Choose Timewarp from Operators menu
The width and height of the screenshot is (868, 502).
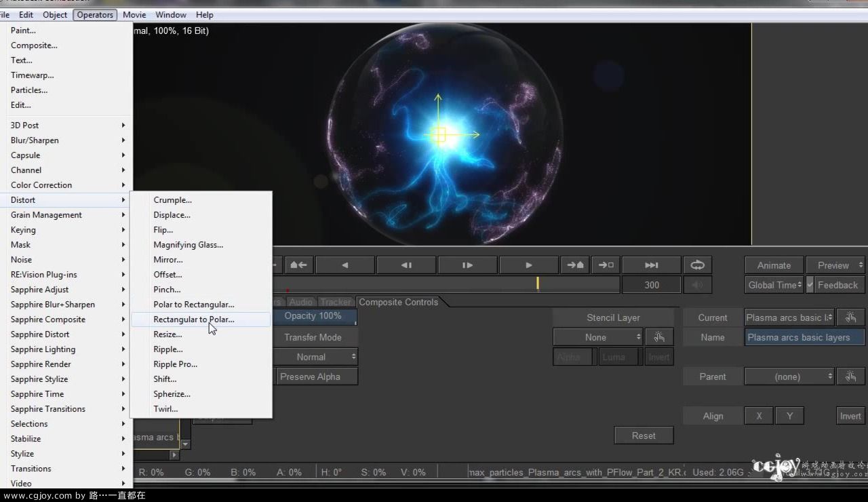pos(66,75)
